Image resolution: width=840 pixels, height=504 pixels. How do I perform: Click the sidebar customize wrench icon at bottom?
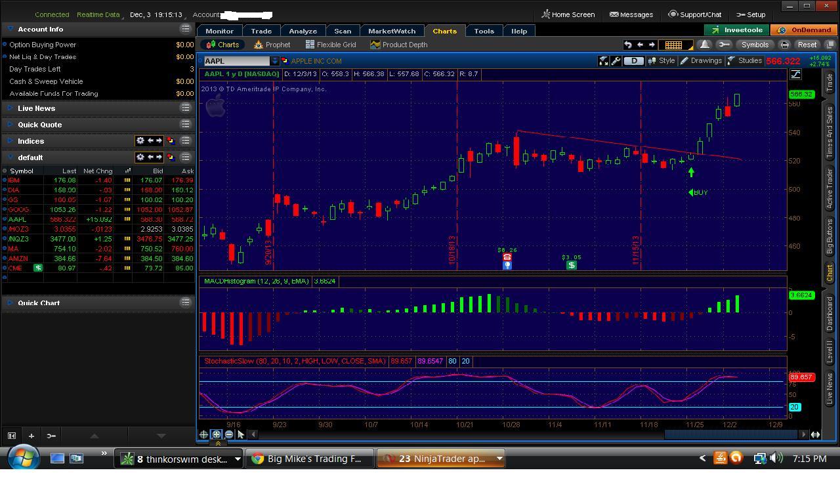(x=51, y=436)
